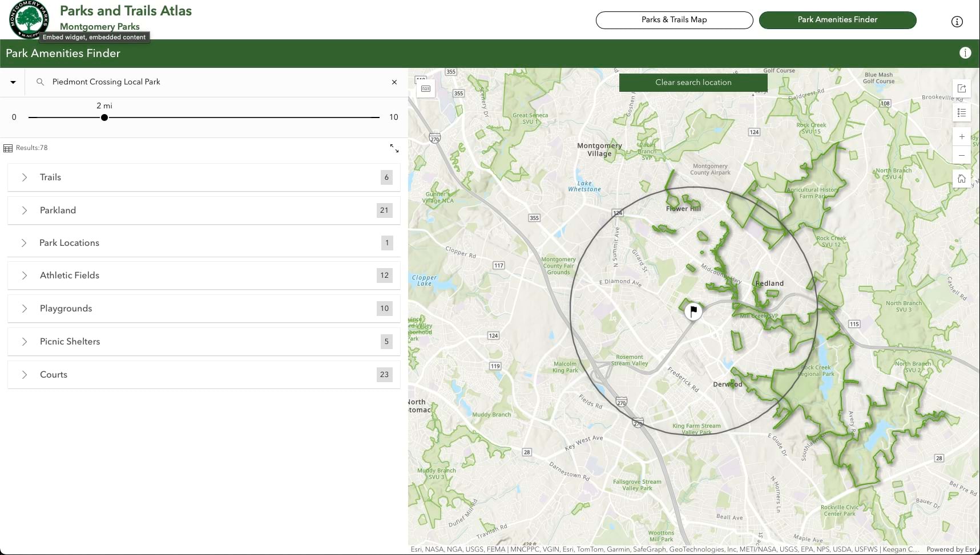Select the Park Amenities Finder tab

click(837, 19)
